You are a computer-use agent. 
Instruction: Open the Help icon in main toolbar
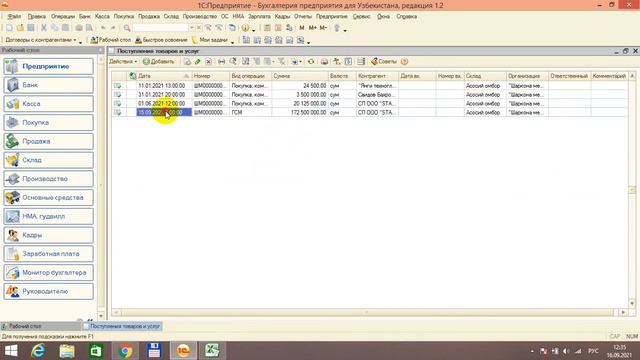[245, 28]
